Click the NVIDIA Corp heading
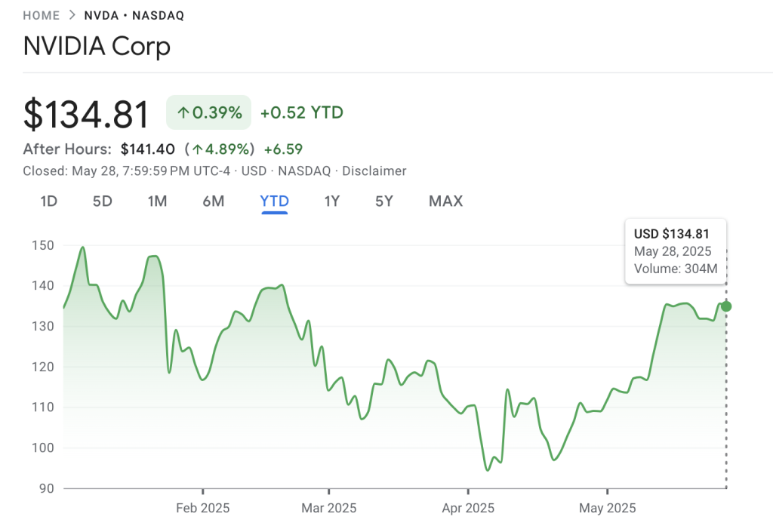 [97, 47]
